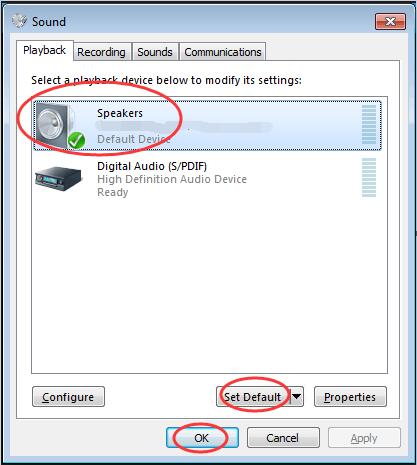Click the Speakers volume level meter
Viewport: 417px width, 465px height.
click(369, 125)
